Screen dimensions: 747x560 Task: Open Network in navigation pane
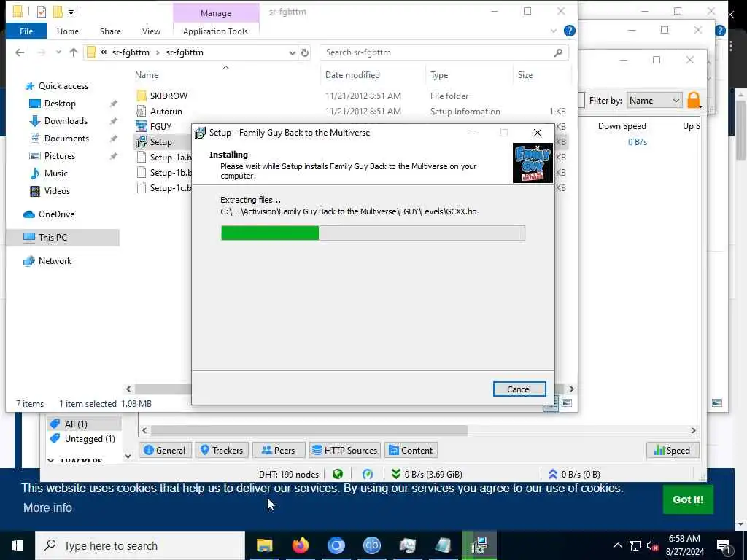pos(55,261)
